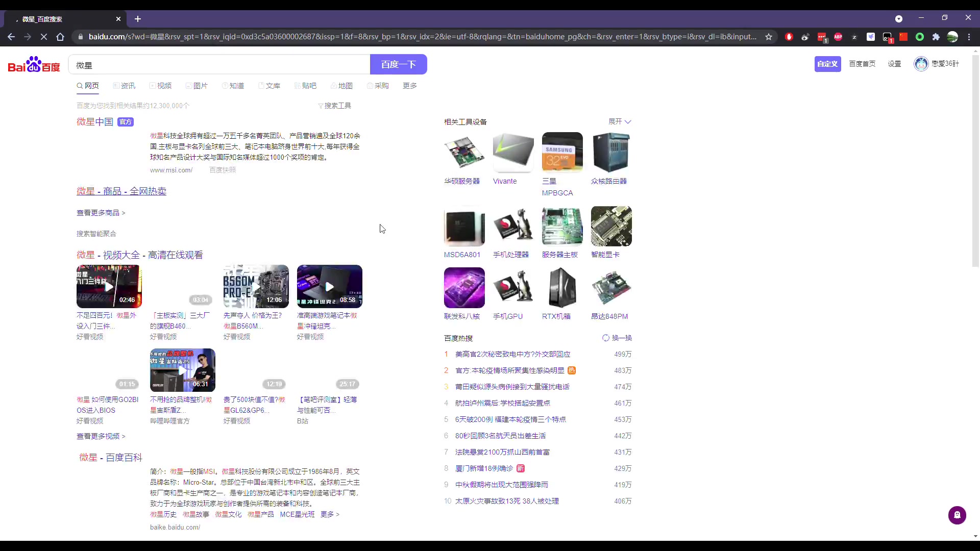Open 微星 - 商品 - 全网热卖 link
This screenshot has height=551, width=980.
click(121, 191)
